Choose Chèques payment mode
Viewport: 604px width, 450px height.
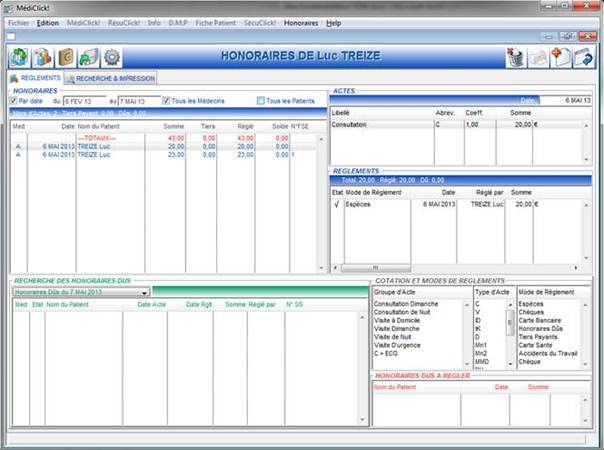(531, 312)
